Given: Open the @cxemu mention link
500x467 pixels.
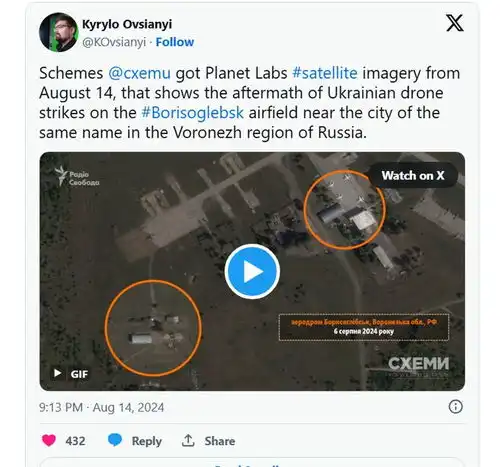Looking at the screenshot, I should click(x=139, y=73).
